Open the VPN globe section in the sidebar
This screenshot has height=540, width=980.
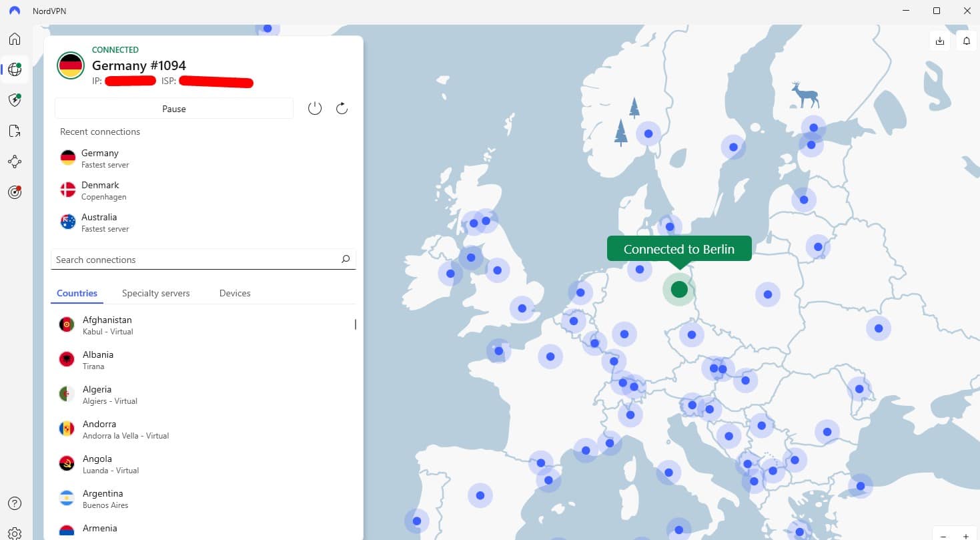pos(15,69)
